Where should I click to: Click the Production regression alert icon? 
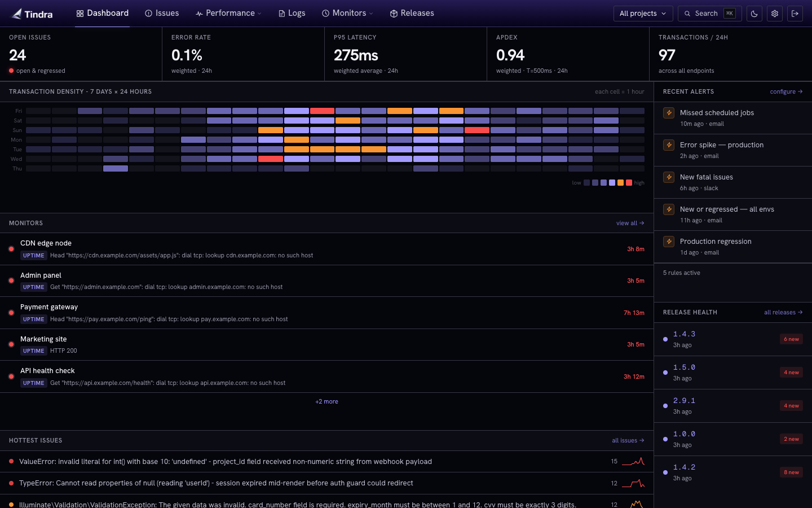tap(669, 242)
